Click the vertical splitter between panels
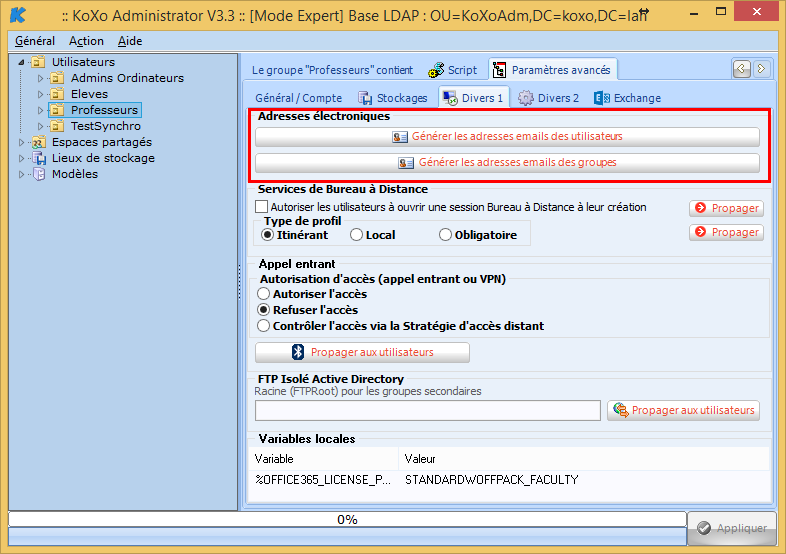786x554 pixels. tap(240, 282)
